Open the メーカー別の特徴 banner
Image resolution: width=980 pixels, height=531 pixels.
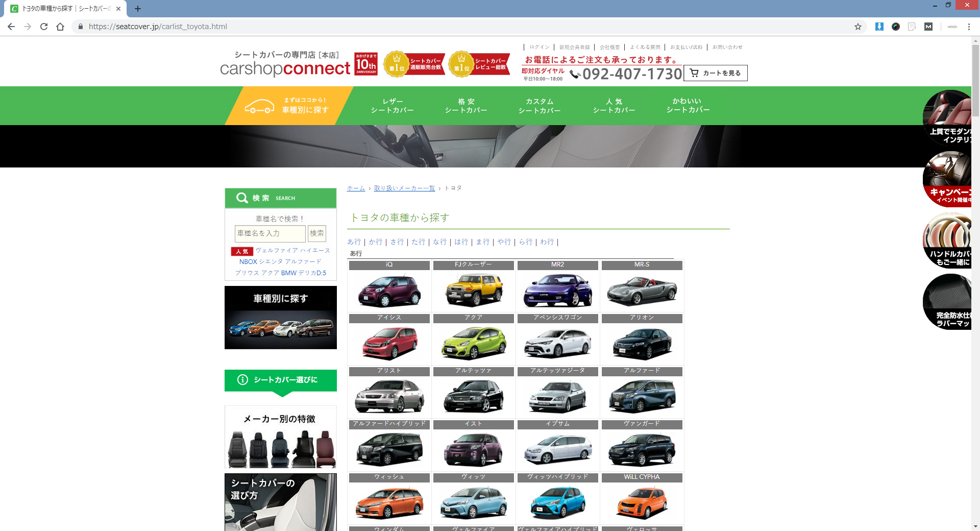[281, 437]
